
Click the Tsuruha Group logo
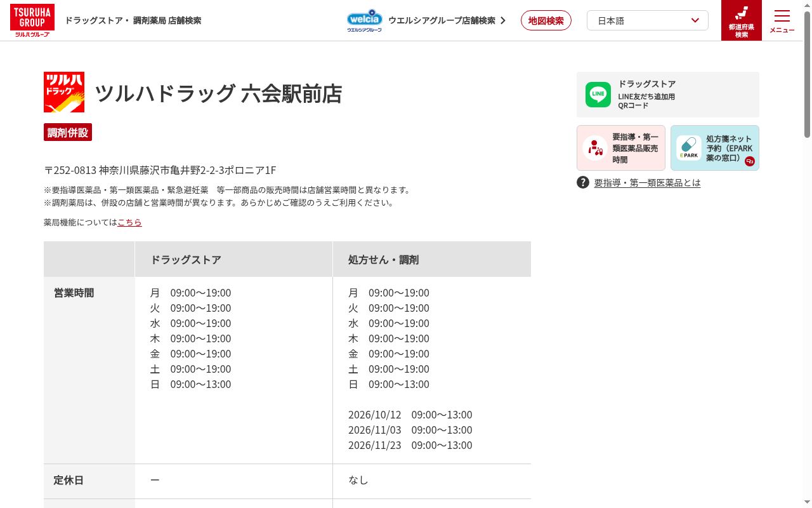point(32,20)
